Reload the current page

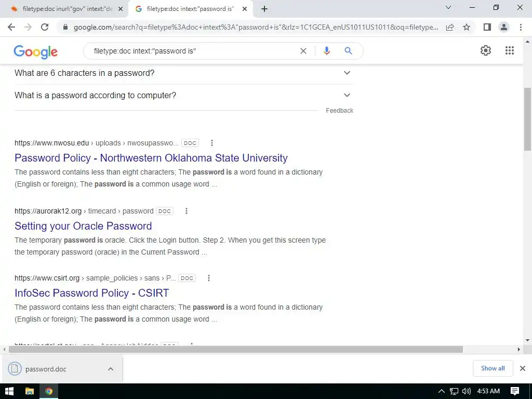tap(45, 27)
